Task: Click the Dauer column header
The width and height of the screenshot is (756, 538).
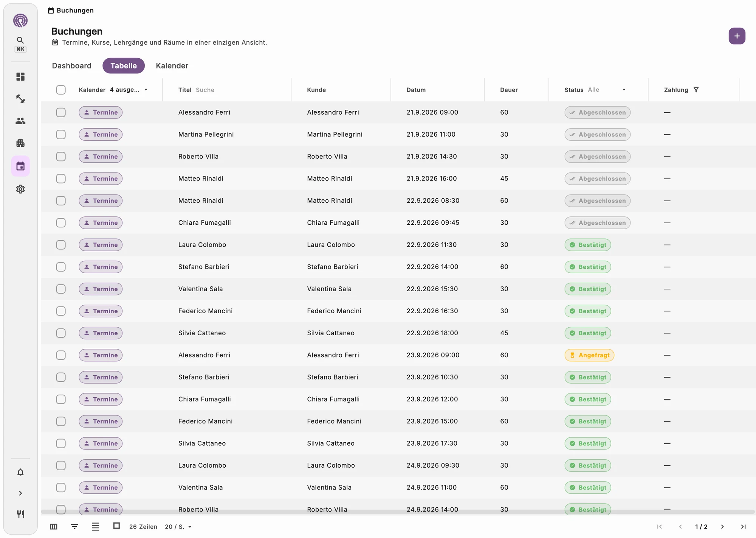Action: [509, 90]
